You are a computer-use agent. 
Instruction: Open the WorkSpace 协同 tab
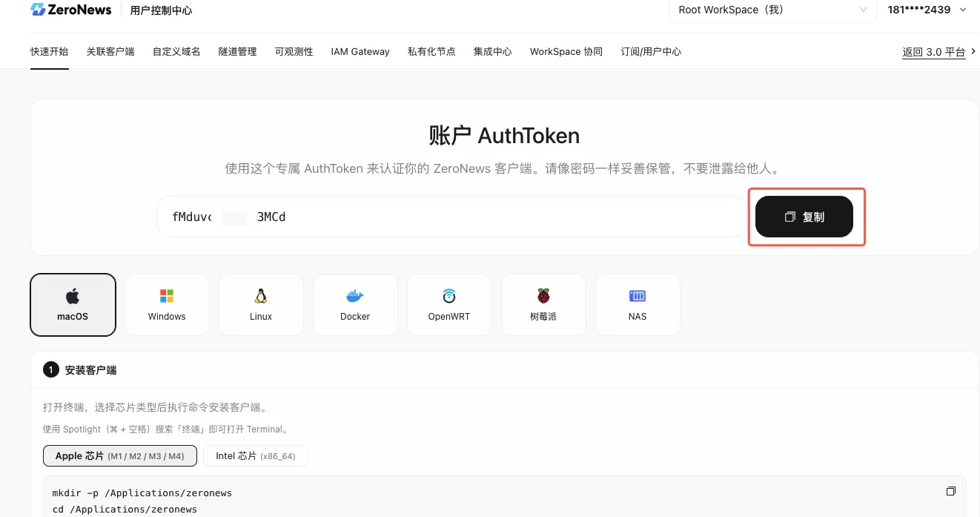(x=566, y=52)
